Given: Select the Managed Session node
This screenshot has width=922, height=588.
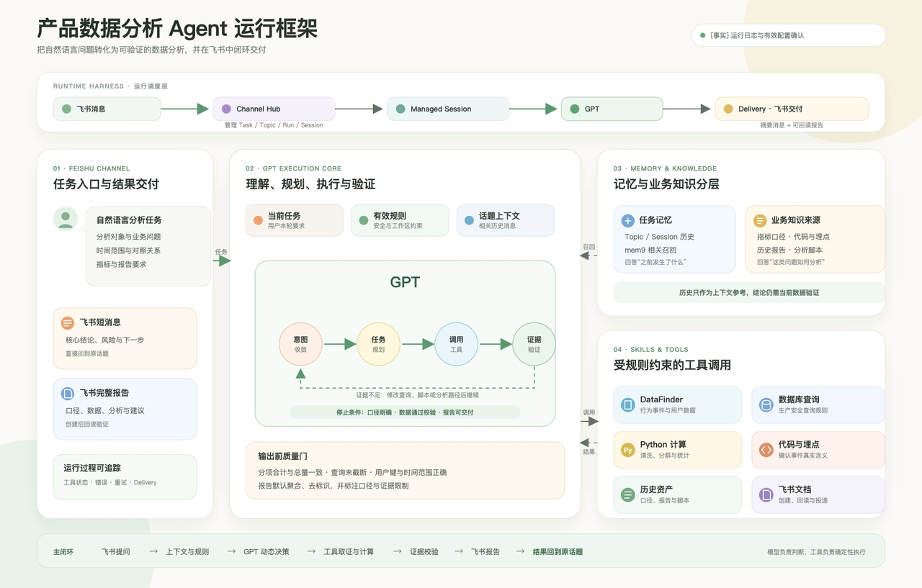Looking at the screenshot, I should click(448, 109).
